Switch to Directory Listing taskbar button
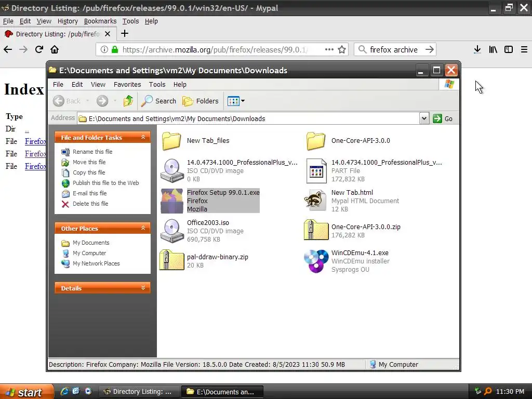This screenshot has height=399, width=532. [x=138, y=392]
